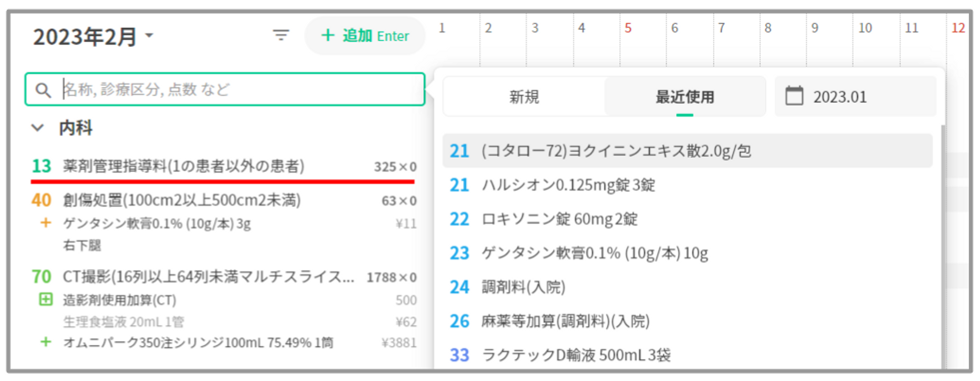Click the green plus before オムニパーク350注シリンジ
Screen dimensions: 980x381
tap(46, 342)
